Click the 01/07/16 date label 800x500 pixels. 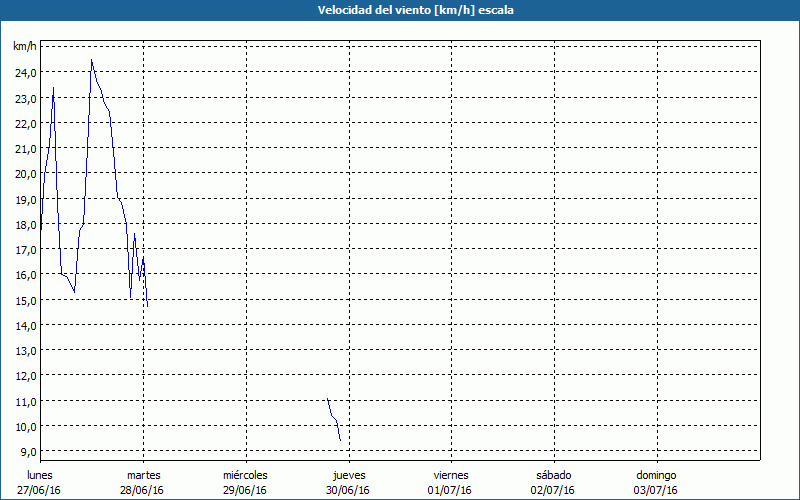[x=450, y=490]
